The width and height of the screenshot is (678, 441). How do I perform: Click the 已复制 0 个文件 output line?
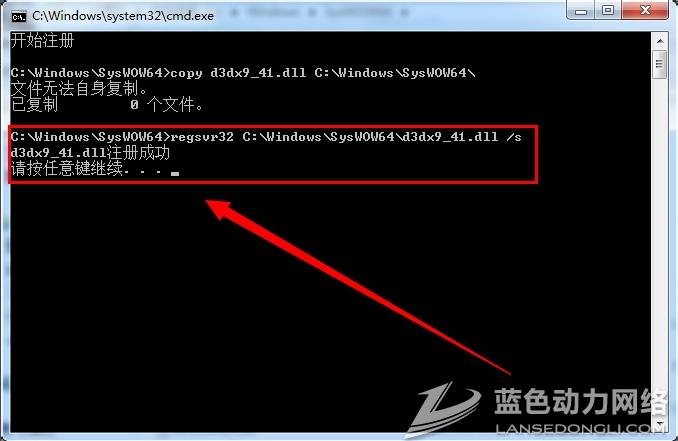(x=107, y=105)
